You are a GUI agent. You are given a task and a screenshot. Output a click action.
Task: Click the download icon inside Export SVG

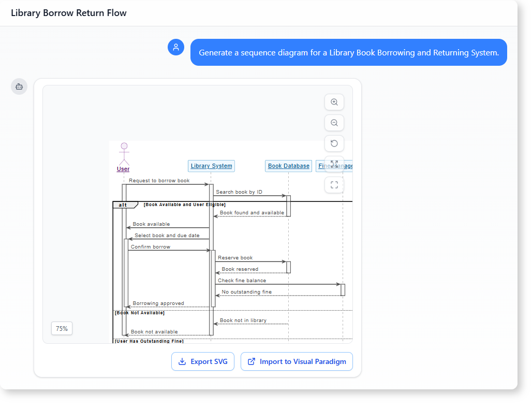click(182, 361)
